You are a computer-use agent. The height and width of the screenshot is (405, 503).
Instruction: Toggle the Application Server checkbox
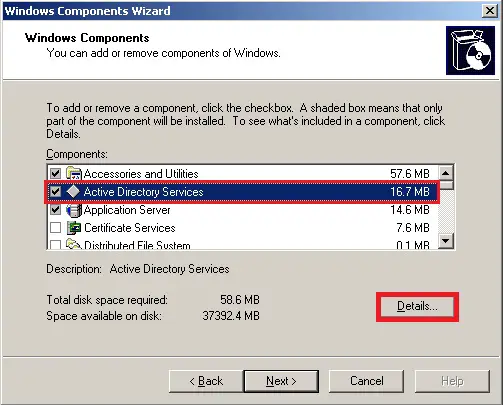55,210
